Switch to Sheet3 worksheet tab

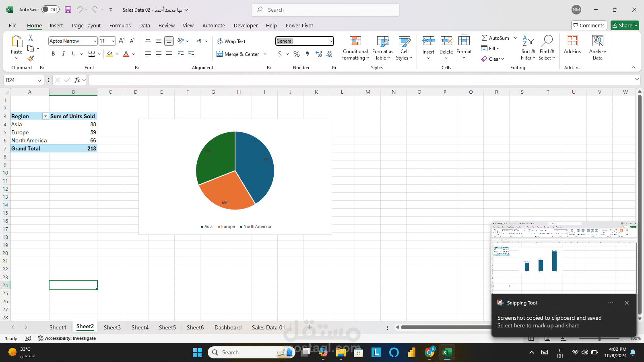point(112,327)
